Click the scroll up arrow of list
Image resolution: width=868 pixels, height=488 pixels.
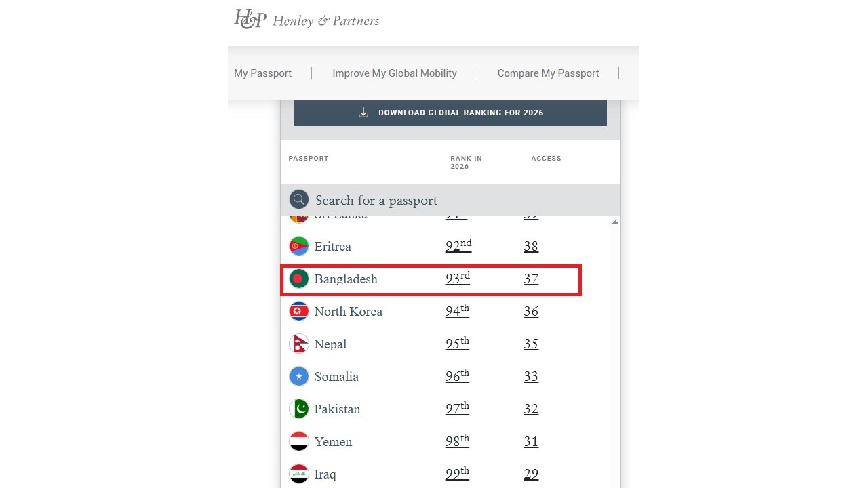[615, 222]
